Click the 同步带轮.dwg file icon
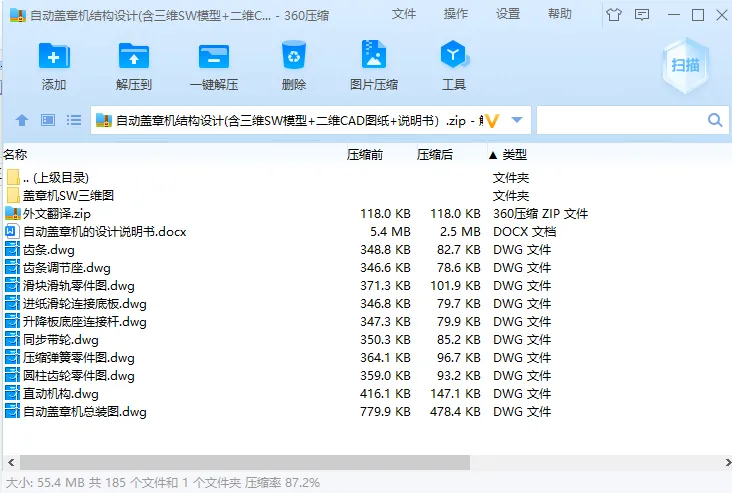This screenshot has width=732, height=493. coord(12,339)
